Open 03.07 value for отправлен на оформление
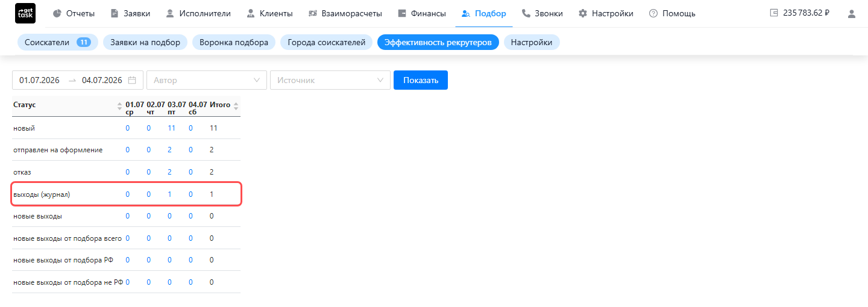Viewport: 868px width, 307px height. [x=169, y=150]
